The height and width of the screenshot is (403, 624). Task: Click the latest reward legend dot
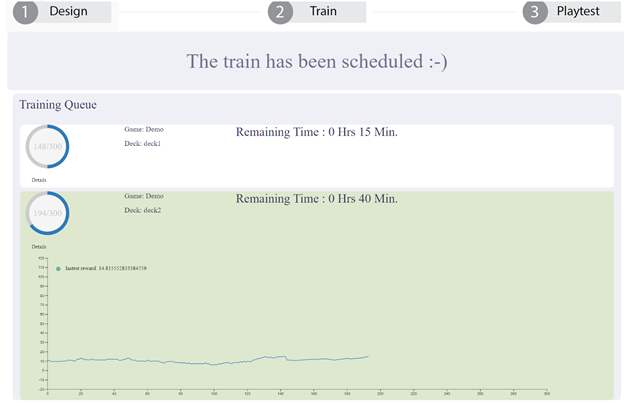[x=58, y=269]
